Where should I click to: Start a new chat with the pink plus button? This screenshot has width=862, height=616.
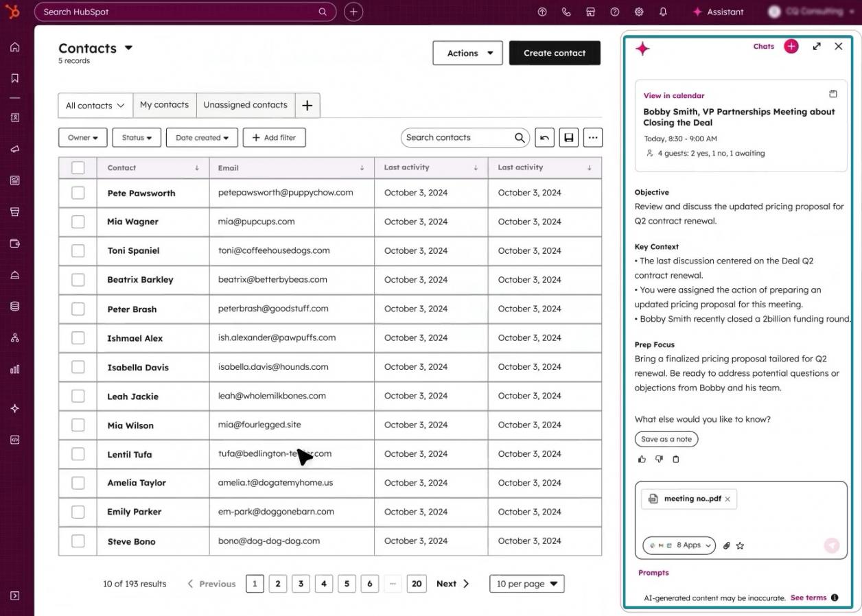[x=791, y=46]
